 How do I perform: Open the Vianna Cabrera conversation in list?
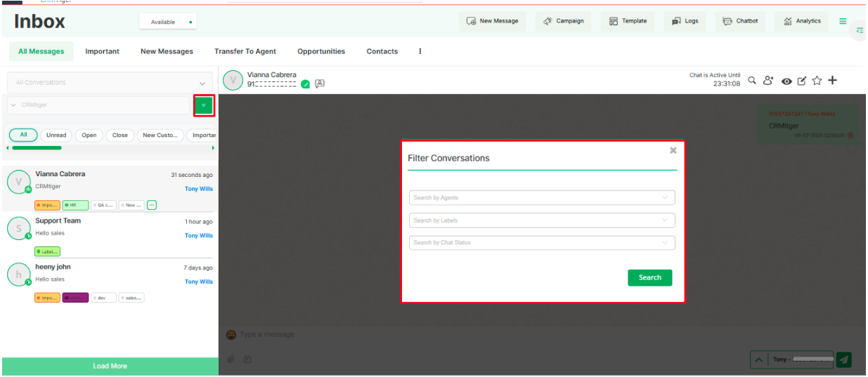pos(110,189)
